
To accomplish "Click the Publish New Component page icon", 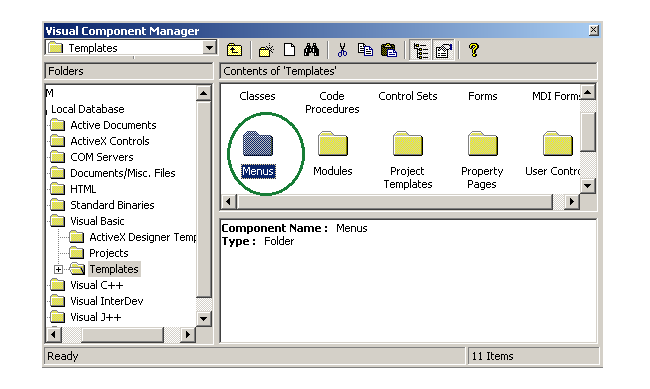I will coord(289,50).
